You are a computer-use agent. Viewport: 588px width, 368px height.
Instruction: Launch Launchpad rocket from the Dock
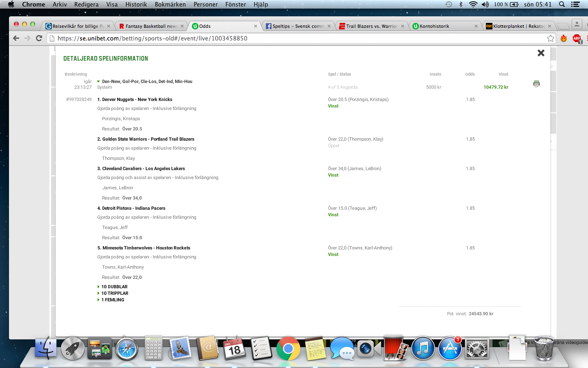pyautogui.click(x=73, y=348)
